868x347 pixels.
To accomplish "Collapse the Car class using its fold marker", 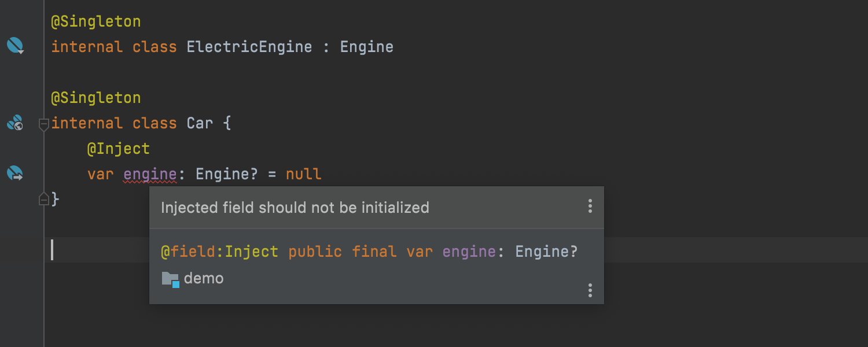I will [43, 124].
